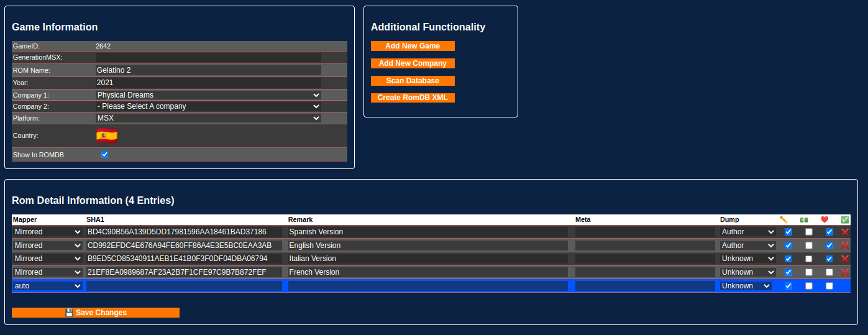Click Scan Database button

click(413, 81)
